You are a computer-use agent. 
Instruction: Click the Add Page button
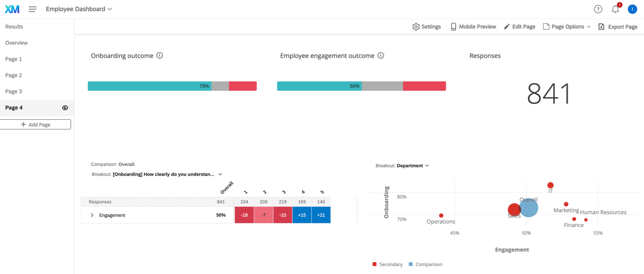(x=36, y=124)
